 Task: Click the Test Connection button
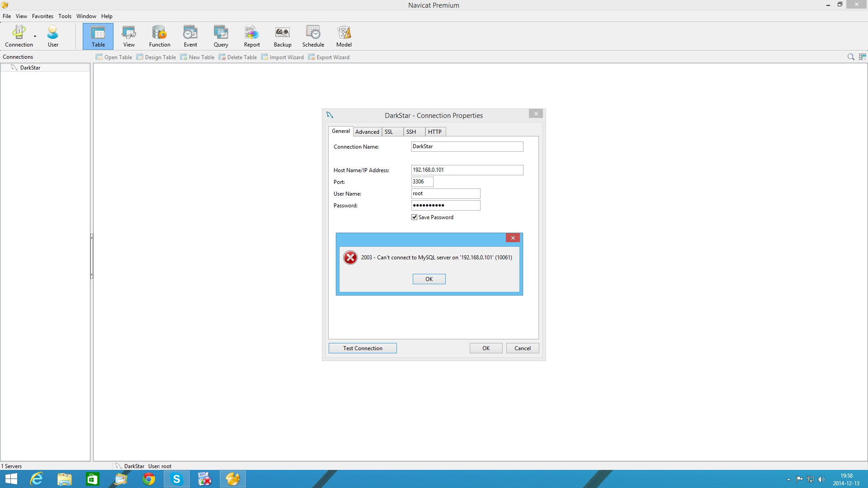point(363,348)
